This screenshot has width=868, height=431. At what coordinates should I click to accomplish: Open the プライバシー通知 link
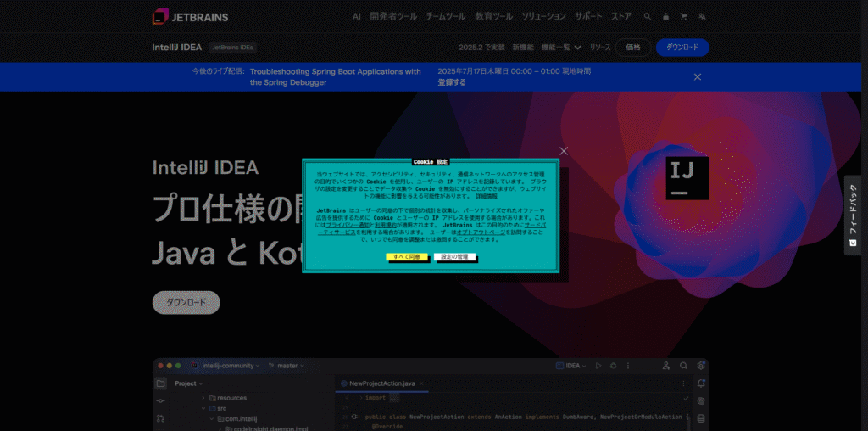tap(349, 226)
